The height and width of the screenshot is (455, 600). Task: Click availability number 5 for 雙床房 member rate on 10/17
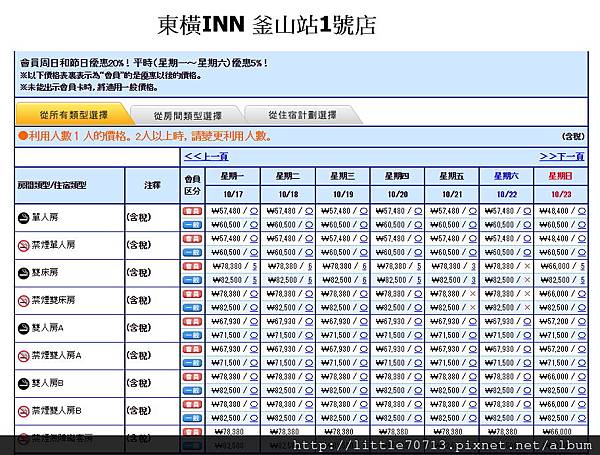254,266
